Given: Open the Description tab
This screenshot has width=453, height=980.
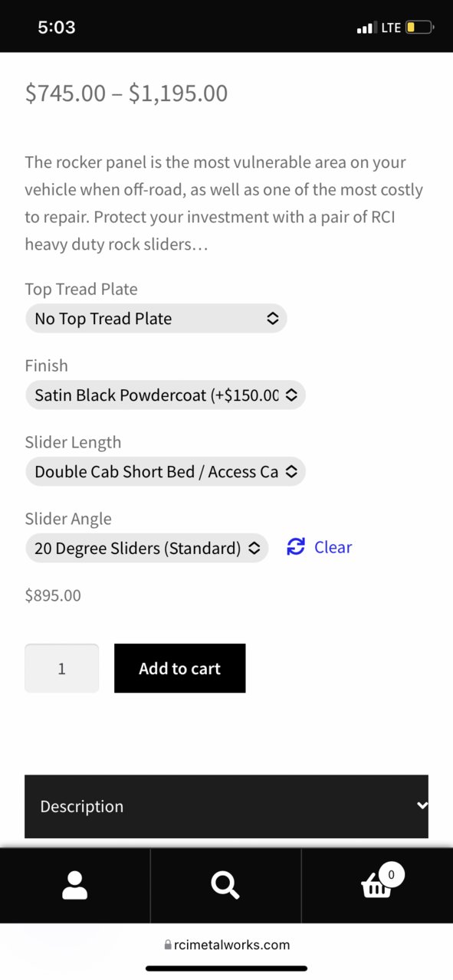Looking at the screenshot, I should tap(226, 806).
